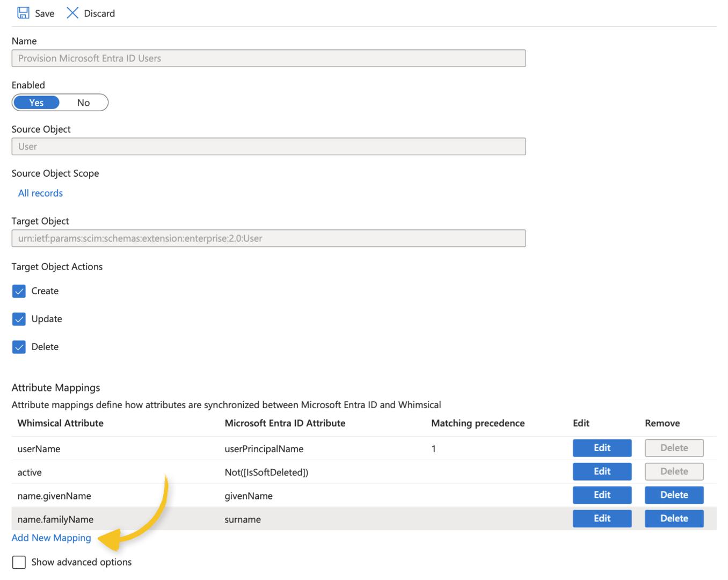Click the Attribute Mappings heading

pyautogui.click(x=56, y=388)
